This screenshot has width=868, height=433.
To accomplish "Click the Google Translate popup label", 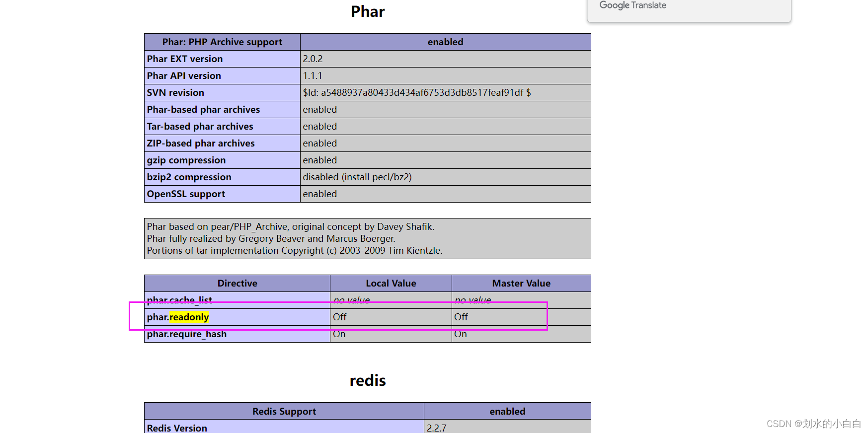I will tap(632, 5).
